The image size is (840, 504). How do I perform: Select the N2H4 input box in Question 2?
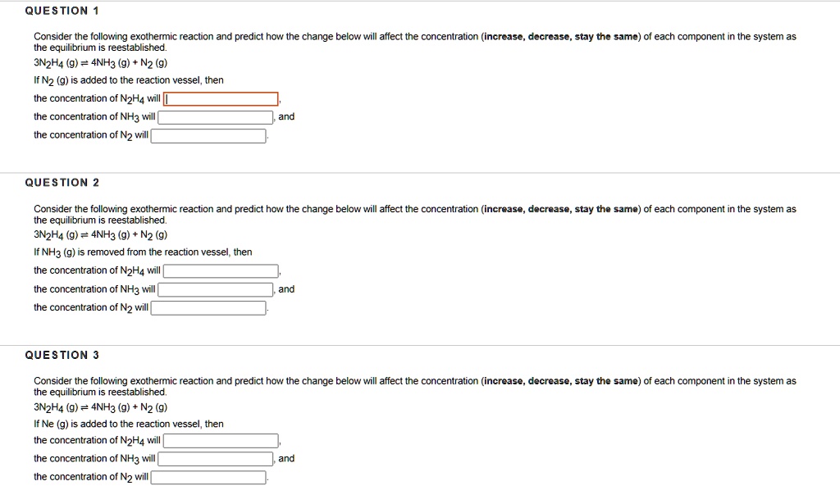pos(221,270)
